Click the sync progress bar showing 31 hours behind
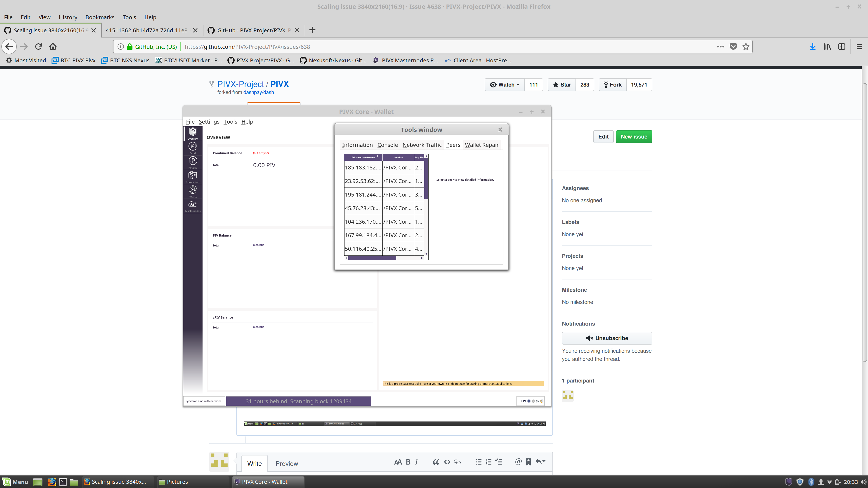The width and height of the screenshot is (868, 488). [298, 401]
